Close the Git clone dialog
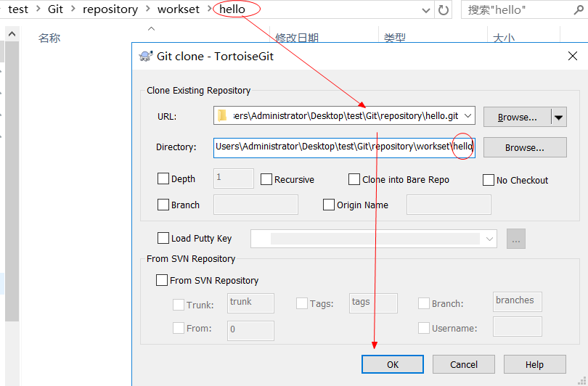The width and height of the screenshot is (588, 386). (x=573, y=56)
